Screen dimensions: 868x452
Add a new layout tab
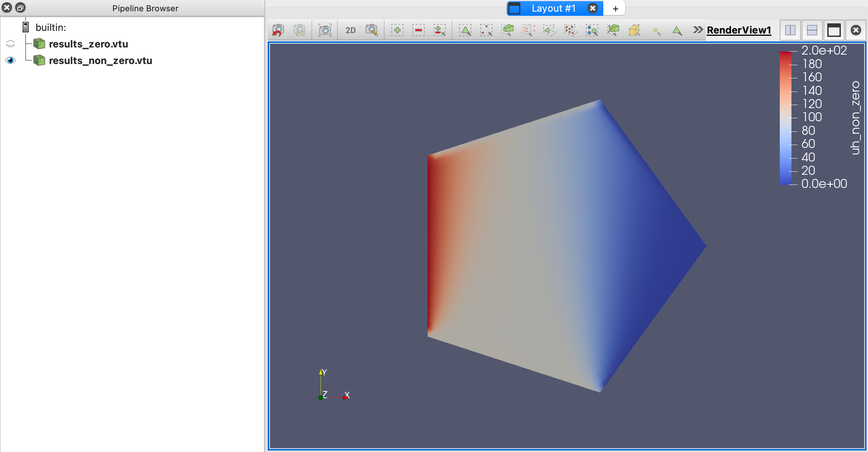coord(615,9)
